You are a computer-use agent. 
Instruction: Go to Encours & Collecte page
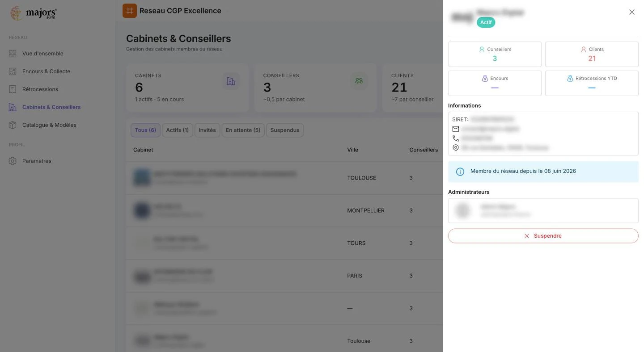click(46, 71)
